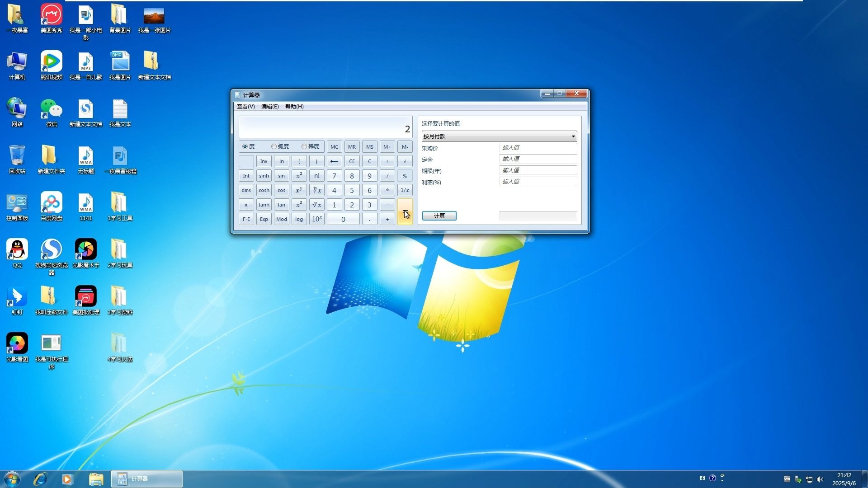This screenshot has width=868, height=488.
Task: Select the 钉钉 desktop icon
Action: pyautogui.click(x=17, y=300)
